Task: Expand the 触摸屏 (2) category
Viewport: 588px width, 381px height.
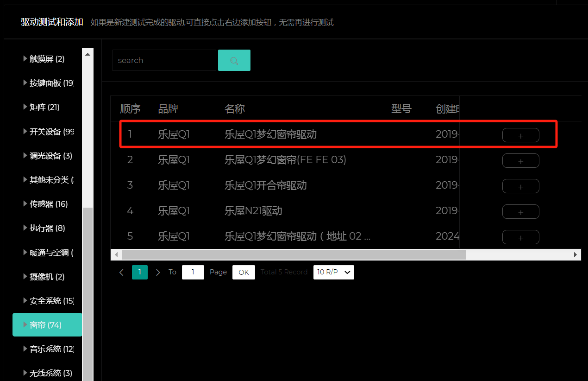Action: [x=25, y=59]
